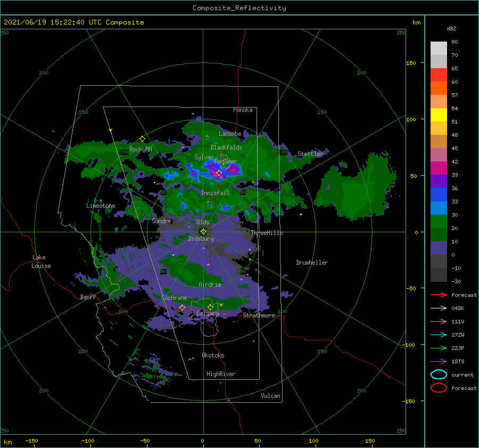479x448 pixels.
Task: Click the yellow diamond marker at RedDeer storm
Action: click(x=219, y=173)
